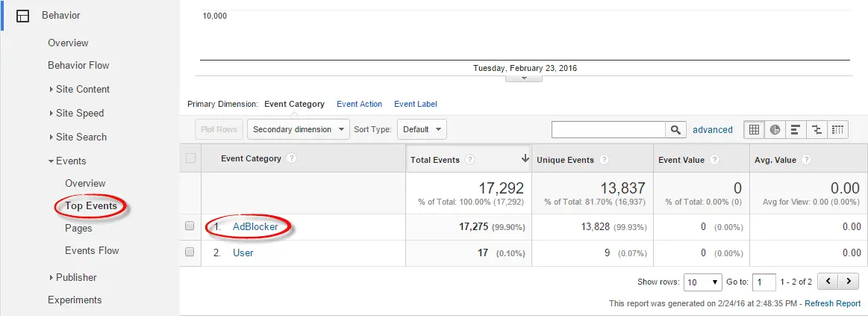Switch to pie chart percentage view

click(775, 129)
